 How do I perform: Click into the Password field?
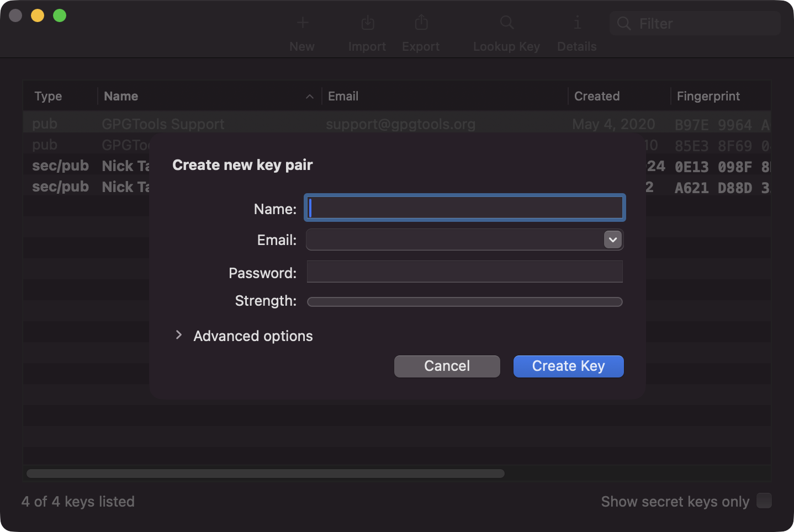464,272
